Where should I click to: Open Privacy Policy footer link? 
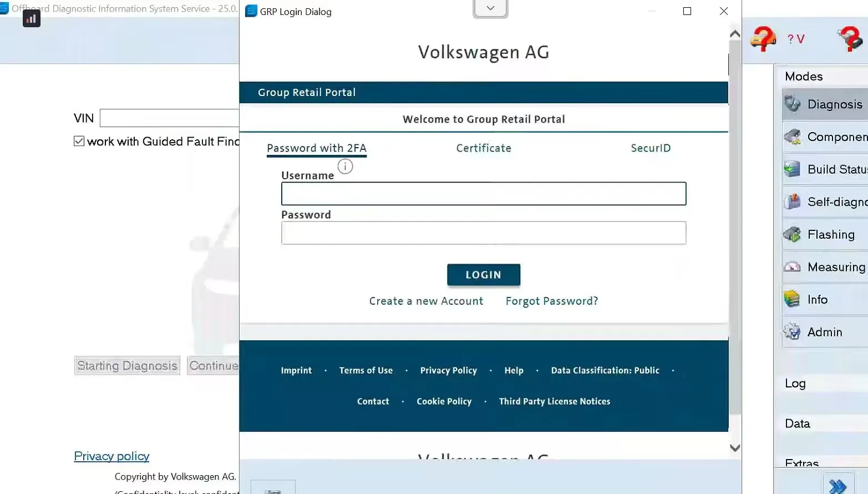449,370
